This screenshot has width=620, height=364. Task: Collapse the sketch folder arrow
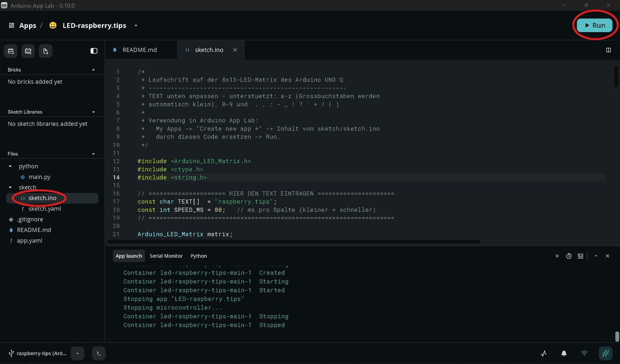pos(10,187)
